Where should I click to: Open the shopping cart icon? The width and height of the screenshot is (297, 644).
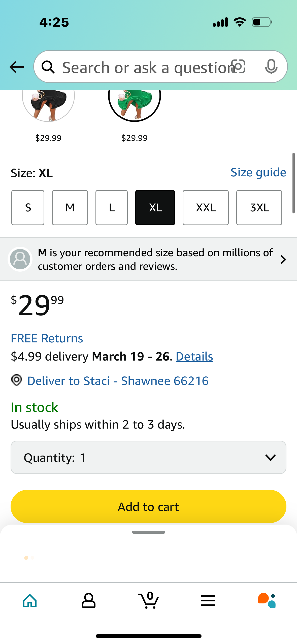coord(148,600)
